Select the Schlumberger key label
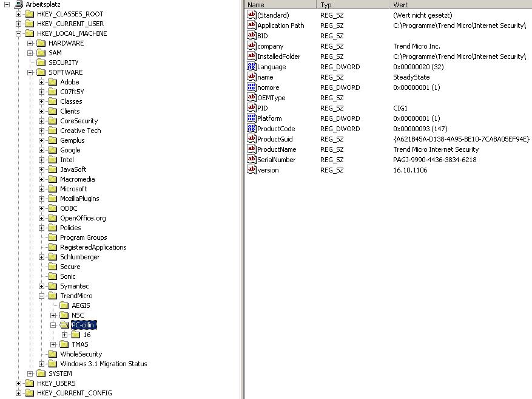The height and width of the screenshot is (399, 532). [80, 257]
